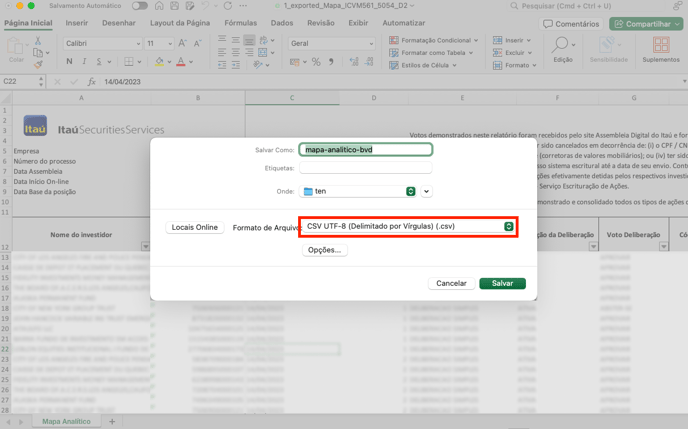Image resolution: width=688 pixels, height=429 pixels.
Task: Select the Mapa Analítico sheet tab
Action: click(66, 422)
